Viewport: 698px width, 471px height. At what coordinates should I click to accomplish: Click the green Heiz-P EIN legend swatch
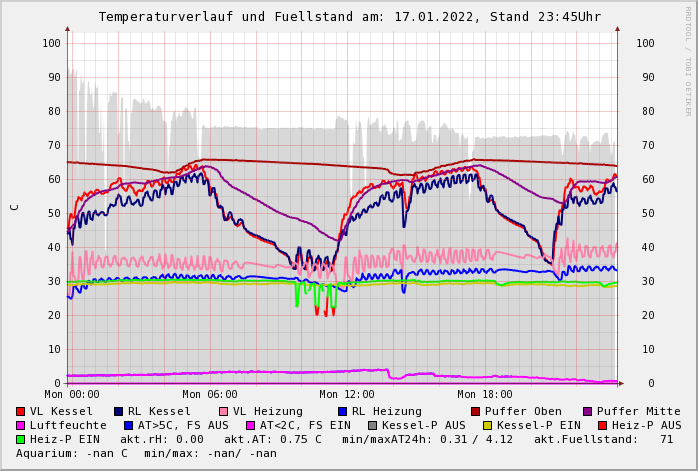[x=21, y=439]
